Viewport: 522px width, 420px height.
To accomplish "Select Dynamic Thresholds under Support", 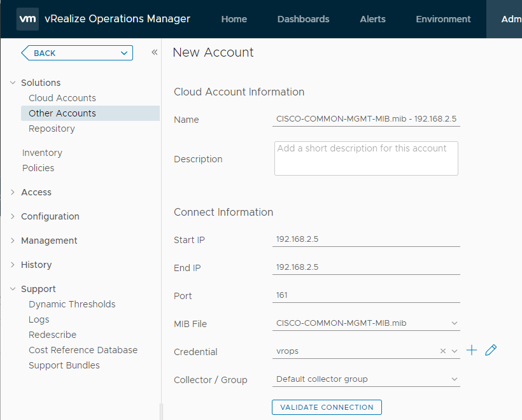I will [x=72, y=304].
